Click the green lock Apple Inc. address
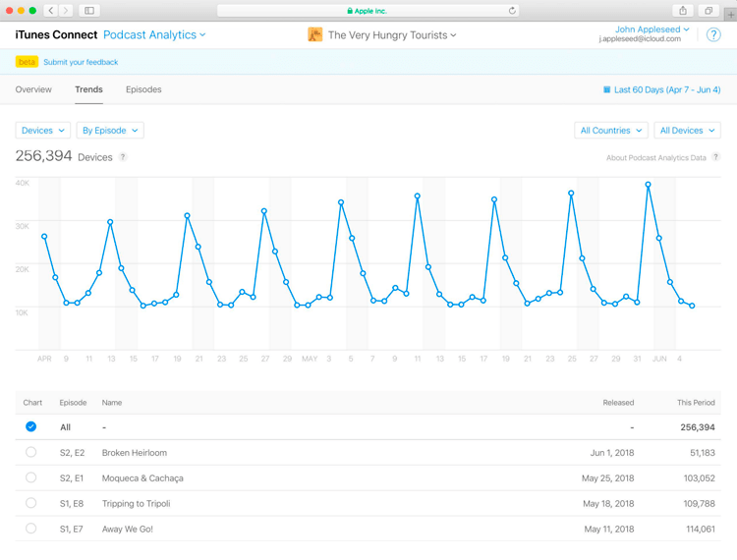 368,11
